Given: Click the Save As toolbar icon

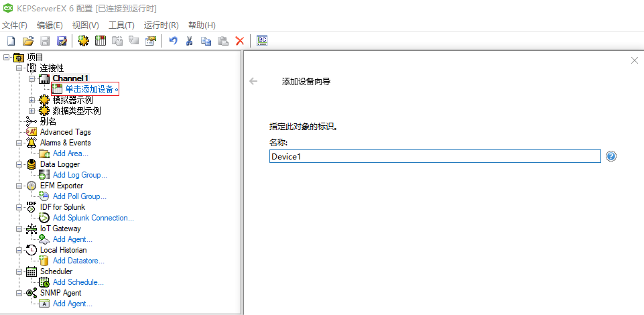Looking at the screenshot, I should (61, 41).
